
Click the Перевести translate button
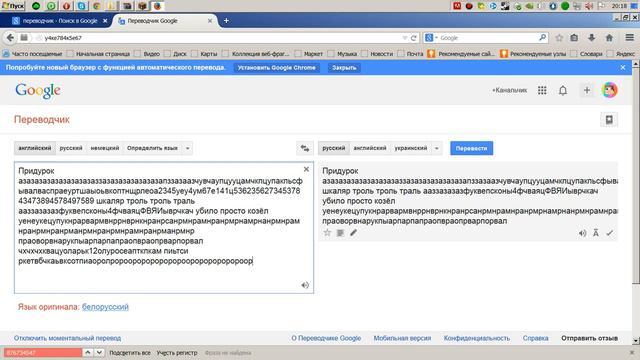tap(471, 148)
